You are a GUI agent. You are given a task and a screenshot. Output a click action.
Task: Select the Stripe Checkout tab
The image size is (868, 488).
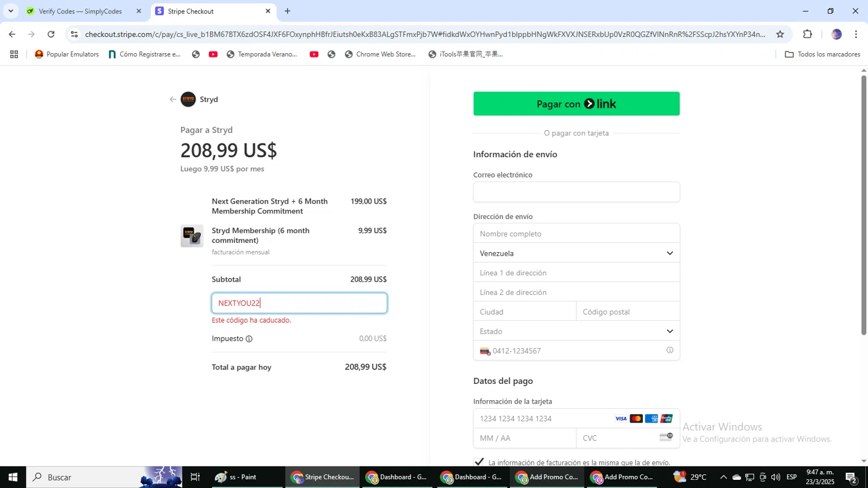coord(212,11)
